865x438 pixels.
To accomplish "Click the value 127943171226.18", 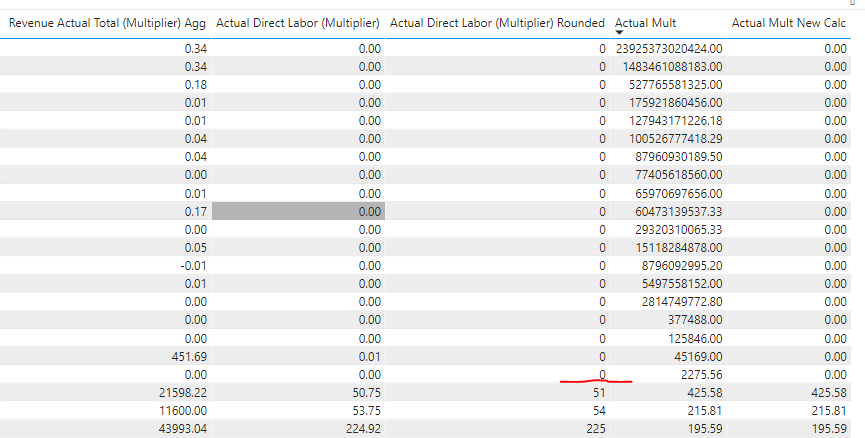I will click(x=676, y=121).
